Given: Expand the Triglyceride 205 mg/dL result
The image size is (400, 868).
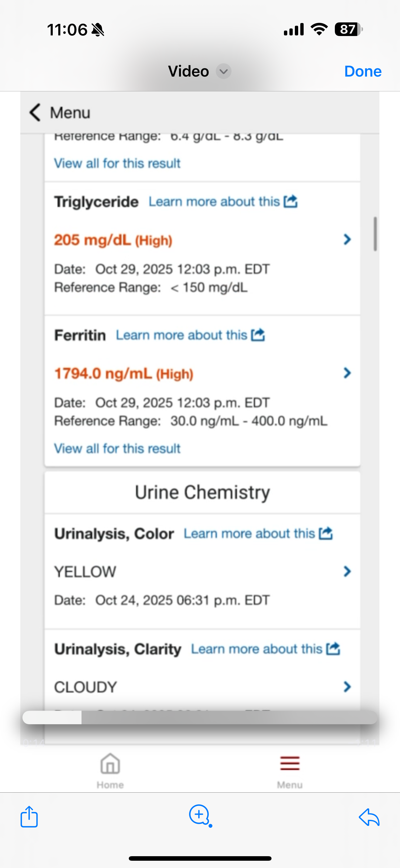Looking at the screenshot, I should click(x=347, y=240).
